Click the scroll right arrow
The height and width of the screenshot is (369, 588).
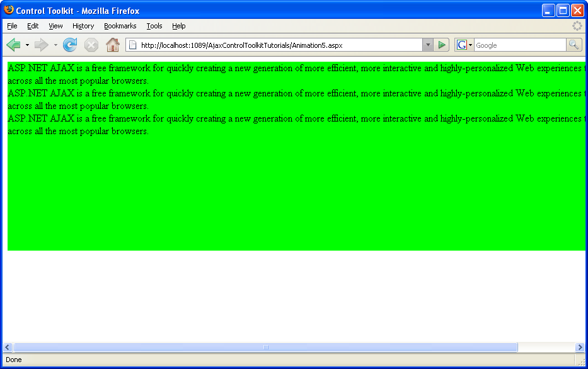pyautogui.click(x=580, y=347)
